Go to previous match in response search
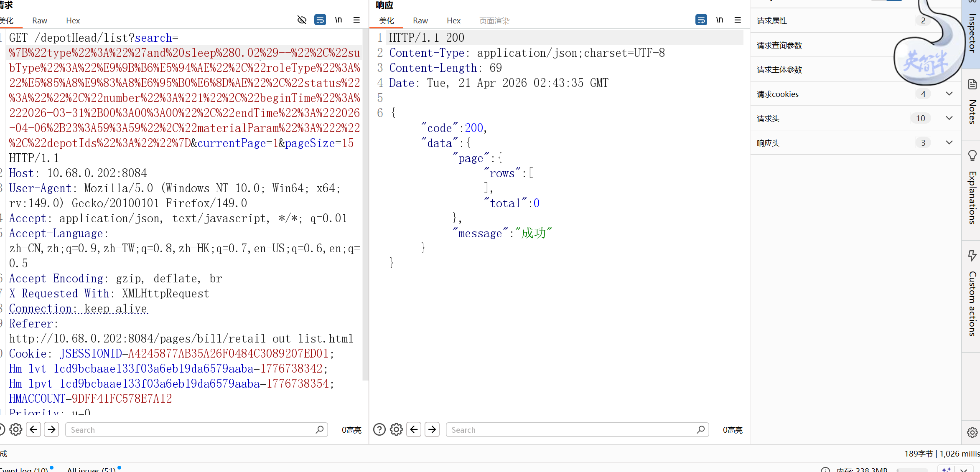980x472 pixels. 414,429
